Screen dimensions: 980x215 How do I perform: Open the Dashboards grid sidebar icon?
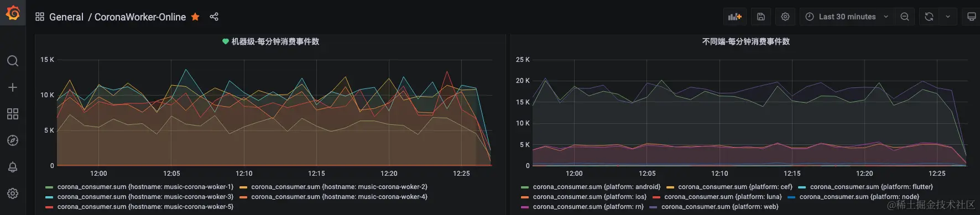(13, 114)
